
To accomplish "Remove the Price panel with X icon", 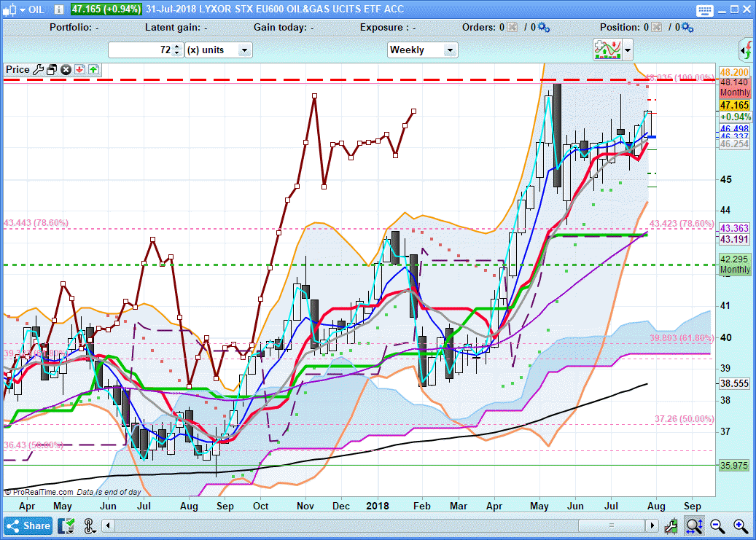I will tap(66, 70).
